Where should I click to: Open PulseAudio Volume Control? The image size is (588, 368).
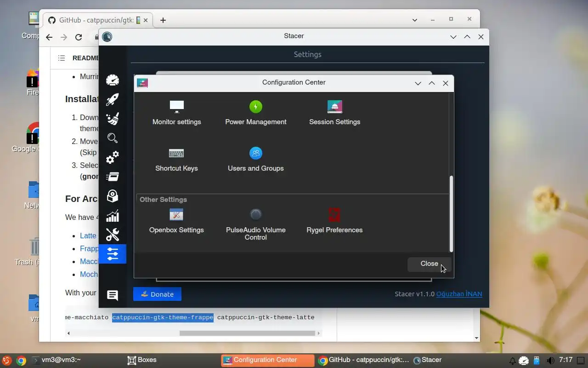255,225
